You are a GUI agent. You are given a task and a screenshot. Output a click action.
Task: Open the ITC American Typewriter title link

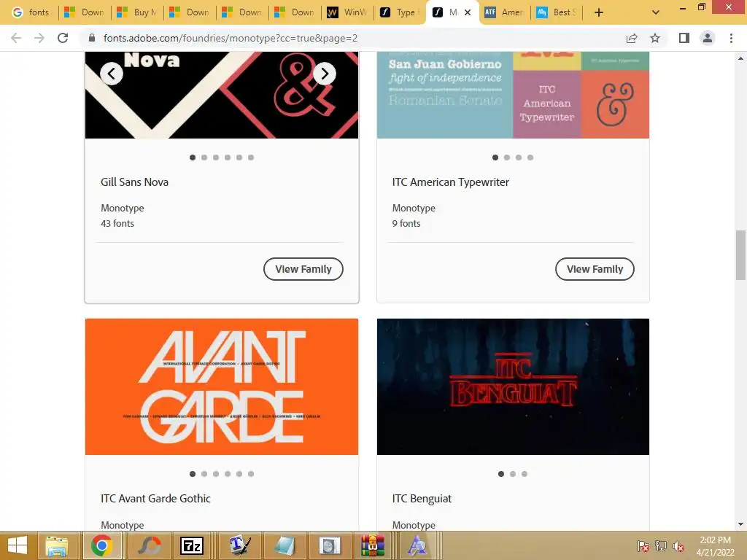pos(451,182)
